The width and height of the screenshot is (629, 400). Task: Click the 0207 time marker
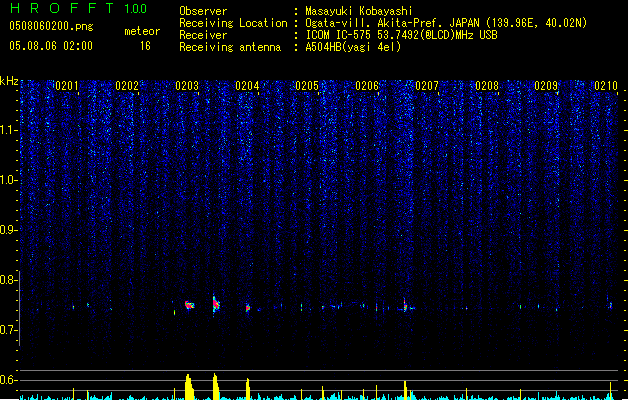[427, 86]
